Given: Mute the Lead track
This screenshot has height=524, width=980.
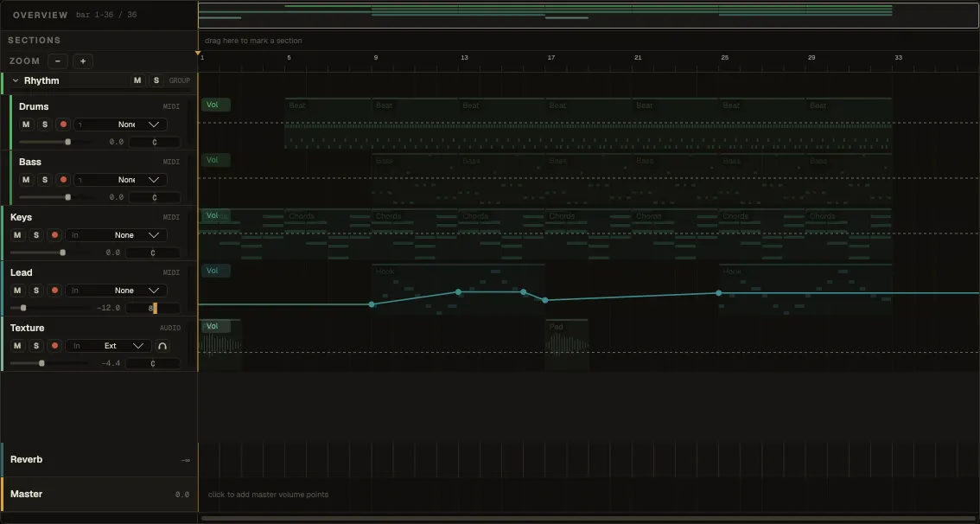Looking at the screenshot, I should point(17,291).
